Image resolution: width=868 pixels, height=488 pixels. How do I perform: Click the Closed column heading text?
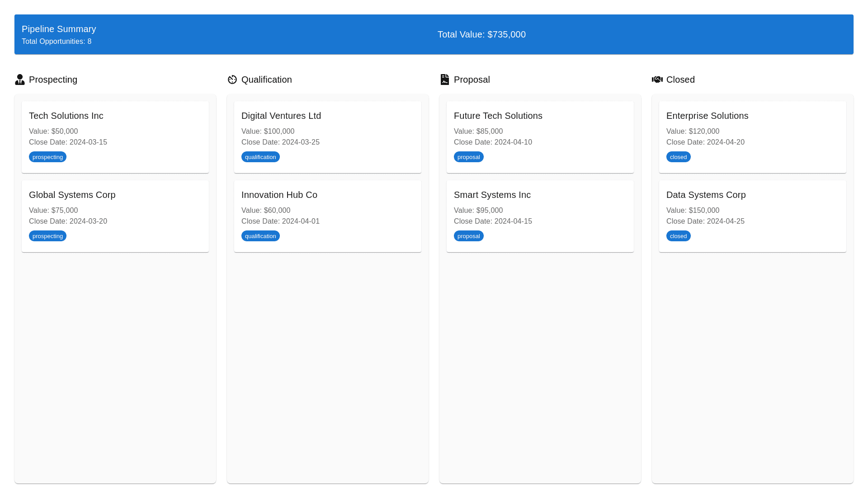pos(680,80)
